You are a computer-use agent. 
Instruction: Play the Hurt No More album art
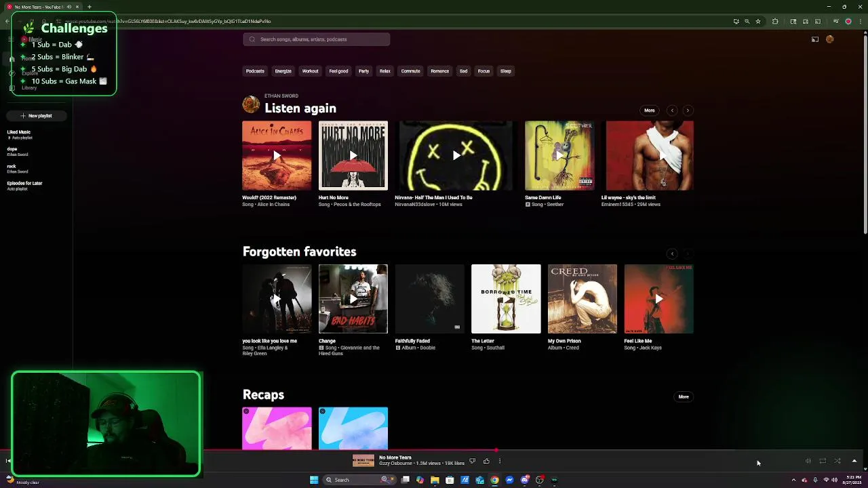click(353, 156)
